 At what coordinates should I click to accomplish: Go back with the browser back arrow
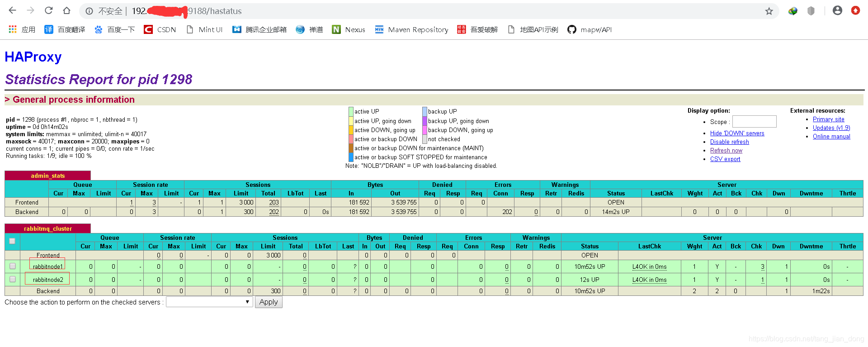pos(12,10)
